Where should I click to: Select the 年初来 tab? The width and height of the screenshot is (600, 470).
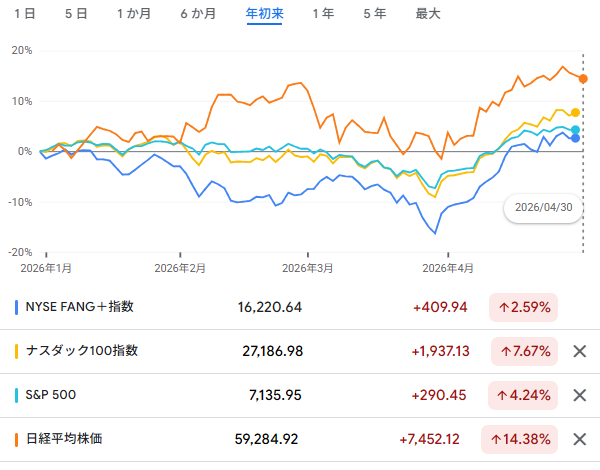pos(264,14)
